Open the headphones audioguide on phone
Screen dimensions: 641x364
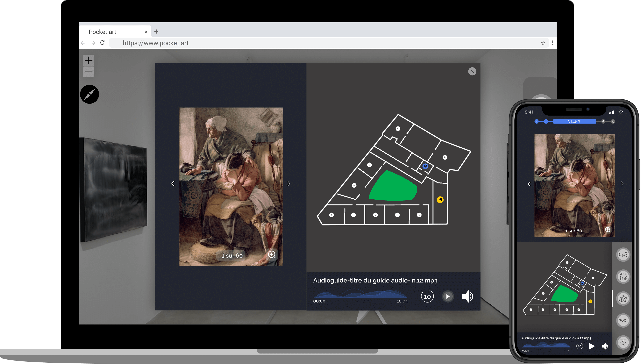pos(623,276)
